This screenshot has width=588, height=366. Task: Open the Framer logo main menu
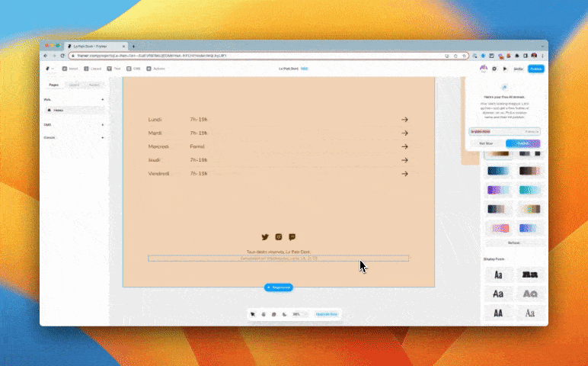click(x=48, y=69)
